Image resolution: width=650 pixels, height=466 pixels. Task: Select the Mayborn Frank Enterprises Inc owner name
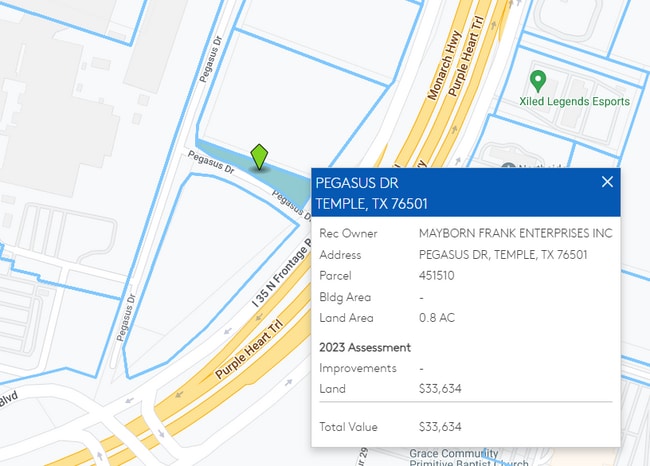coord(515,233)
